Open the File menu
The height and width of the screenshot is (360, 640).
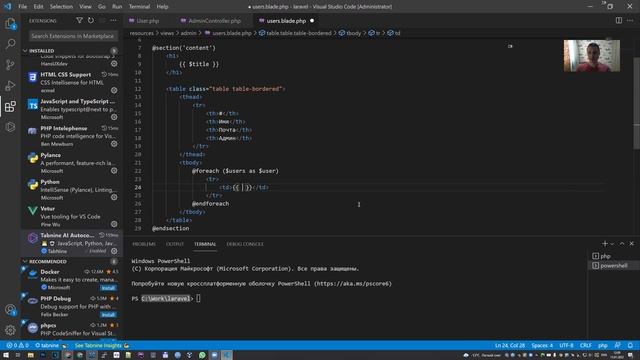pos(22,7)
